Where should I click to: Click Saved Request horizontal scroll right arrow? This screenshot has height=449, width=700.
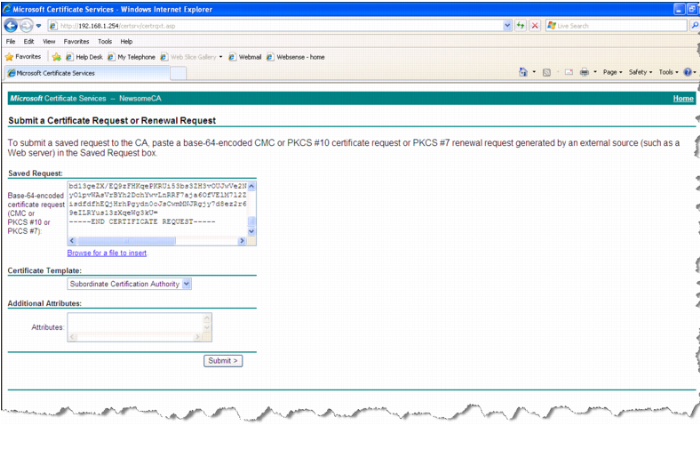(242, 241)
